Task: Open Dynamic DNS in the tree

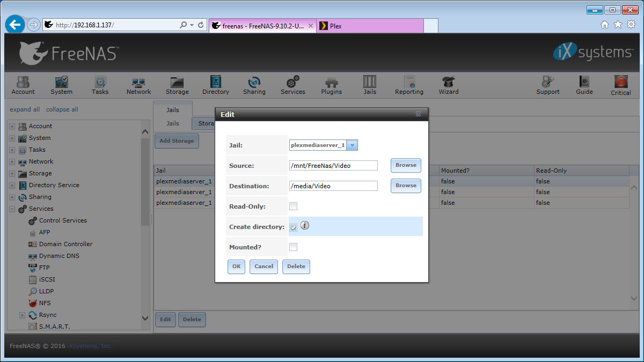Action: (x=59, y=256)
